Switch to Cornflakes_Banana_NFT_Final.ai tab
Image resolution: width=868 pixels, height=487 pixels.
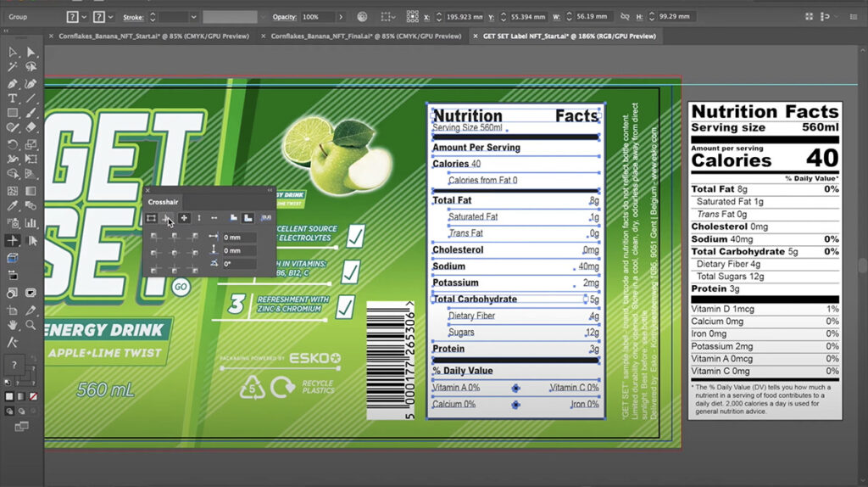(366, 36)
